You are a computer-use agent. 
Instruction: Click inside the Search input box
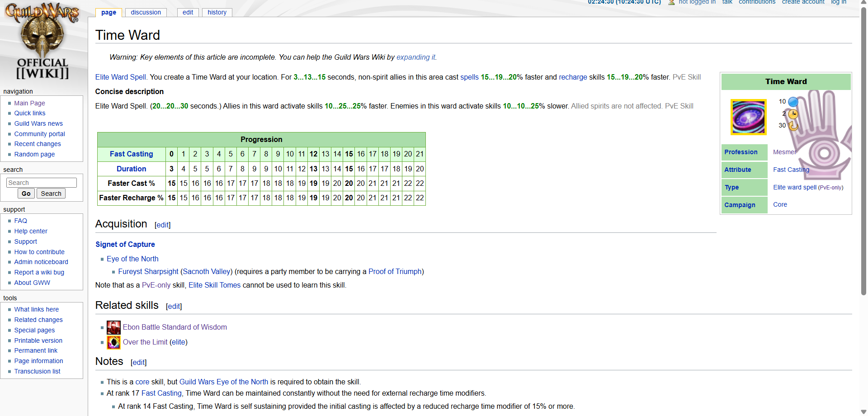(x=42, y=183)
